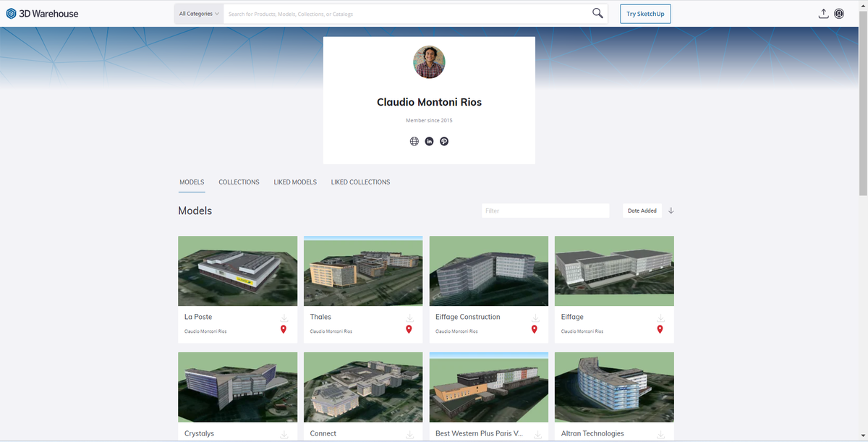This screenshot has height=442, width=868.
Task: Open the Eiffage Construction model title
Action: pyautogui.click(x=468, y=317)
